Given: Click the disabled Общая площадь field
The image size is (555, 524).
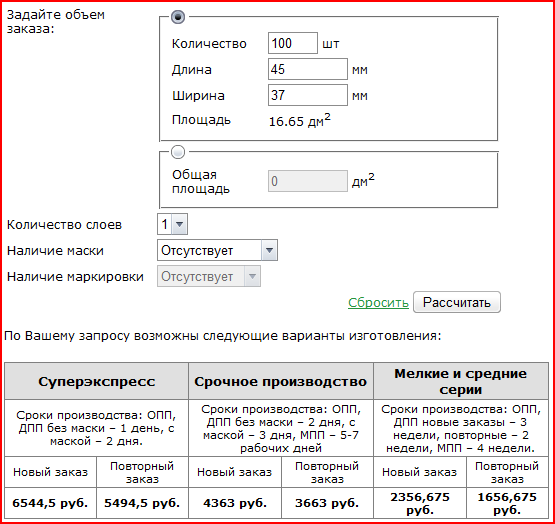Looking at the screenshot, I should (308, 181).
